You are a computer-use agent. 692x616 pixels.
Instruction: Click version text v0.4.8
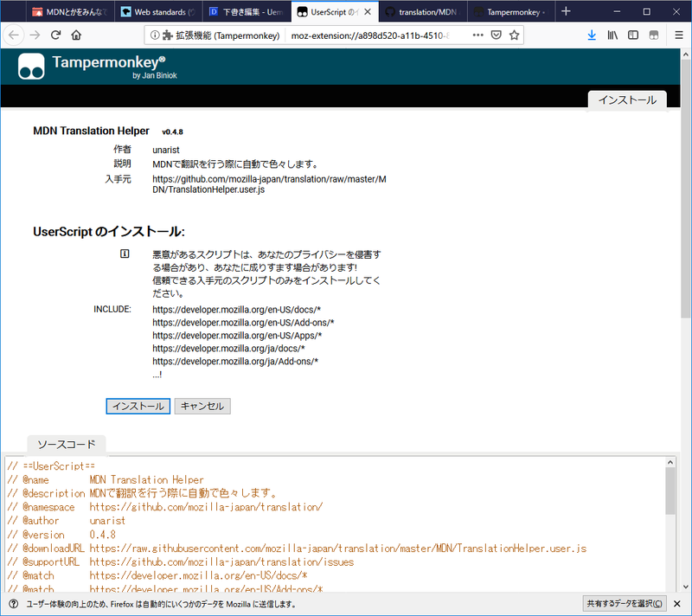coord(172,132)
